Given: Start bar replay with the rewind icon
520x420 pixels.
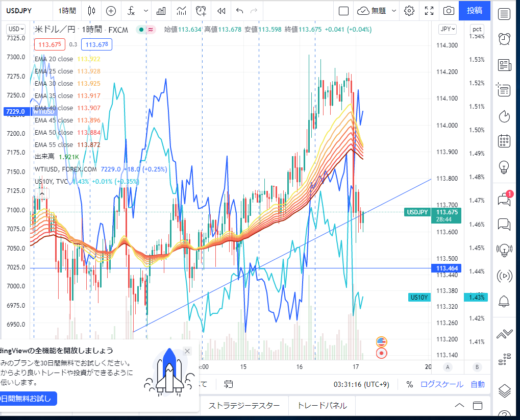Looking at the screenshot, I should (221, 11).
